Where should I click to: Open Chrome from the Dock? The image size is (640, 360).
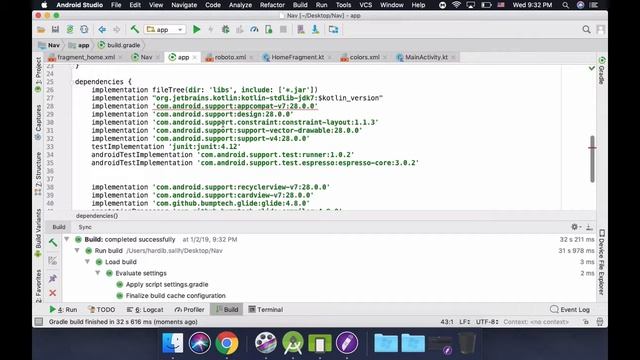(227, 343)
